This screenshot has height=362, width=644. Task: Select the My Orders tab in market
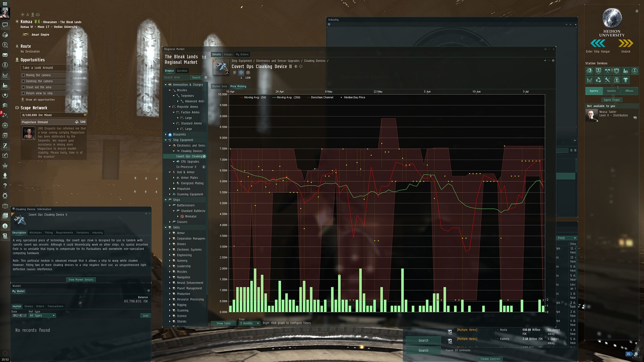[x=241, y=54]
